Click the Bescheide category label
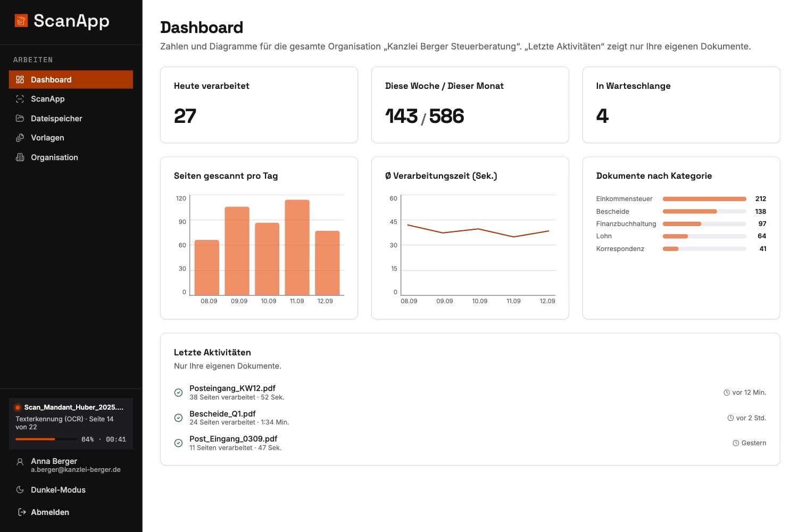Image resolution: width=798 pixels, height=532 pixels. [612, 212]
